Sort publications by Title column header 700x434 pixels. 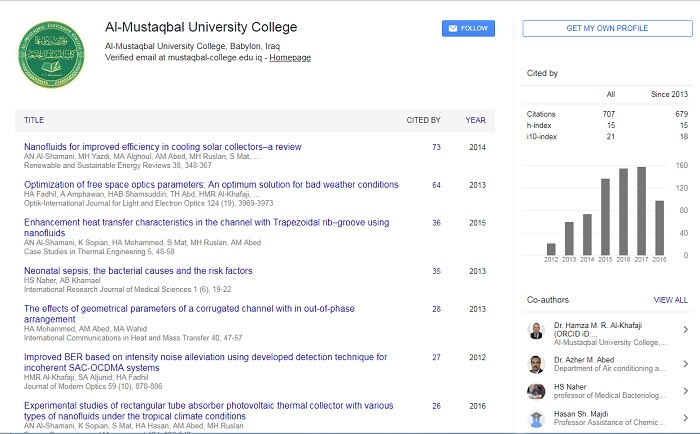click(x=34, y=120)
